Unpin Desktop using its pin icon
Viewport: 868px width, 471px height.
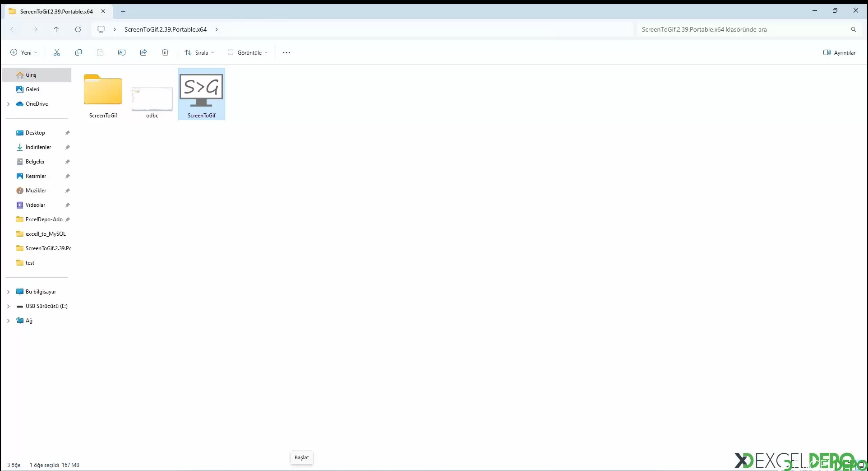[68, 133]
